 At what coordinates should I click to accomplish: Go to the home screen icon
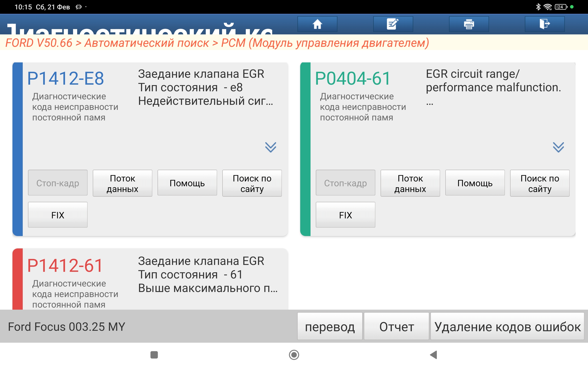(317, 24)
